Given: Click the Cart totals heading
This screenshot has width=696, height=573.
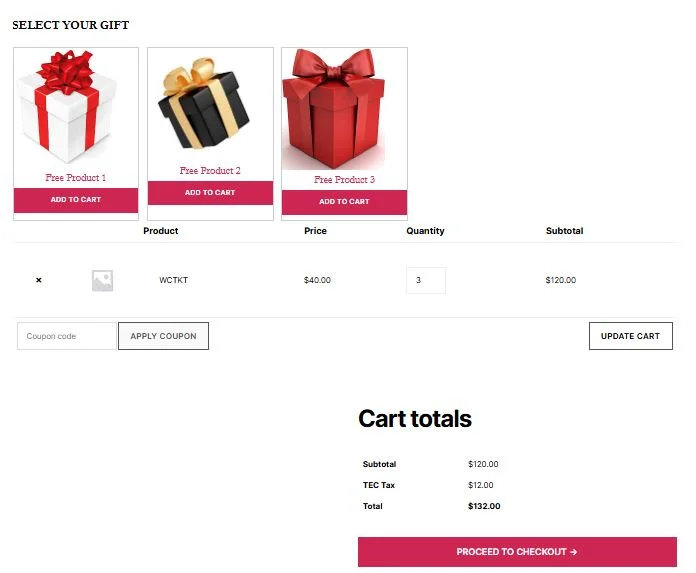Looking at the screenshot, I should (415, 419).
